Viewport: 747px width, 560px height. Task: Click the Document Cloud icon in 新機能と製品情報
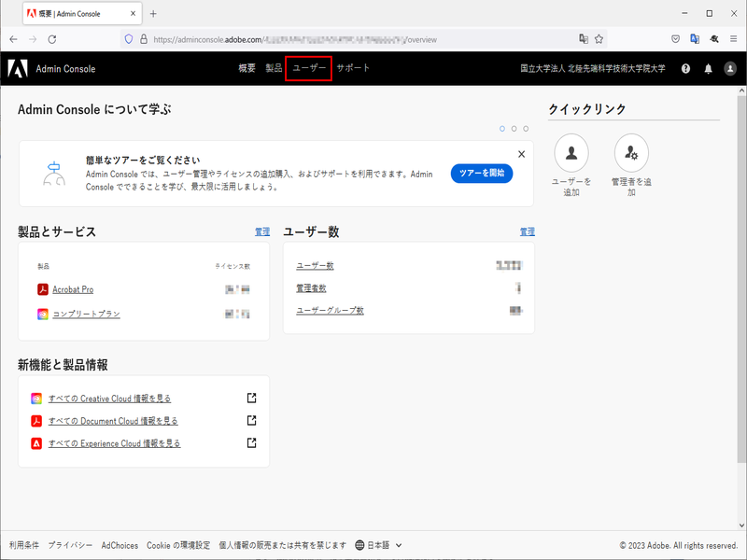36,421
